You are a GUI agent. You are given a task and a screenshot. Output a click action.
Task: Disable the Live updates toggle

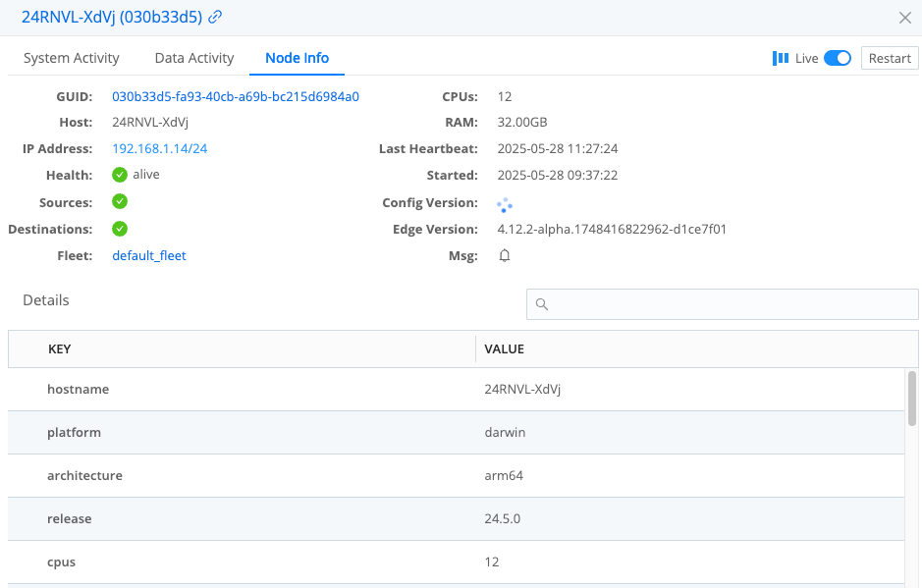837,58
